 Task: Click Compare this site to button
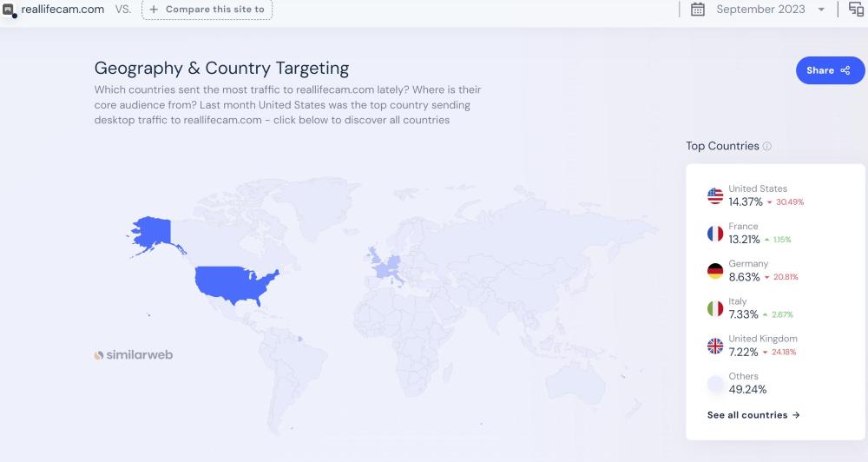(x=207, y=10)
